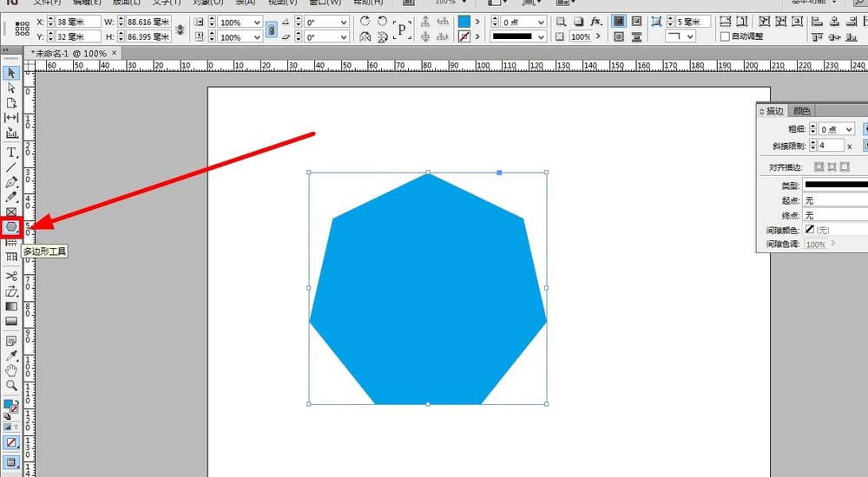This screenshot has width=868, height=477.
Task: Select the Gradient Feather tool
Action: click(x=11, y=321)
